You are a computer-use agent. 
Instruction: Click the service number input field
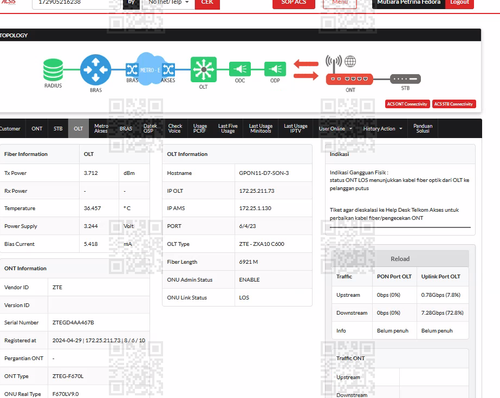click(77, 3)
